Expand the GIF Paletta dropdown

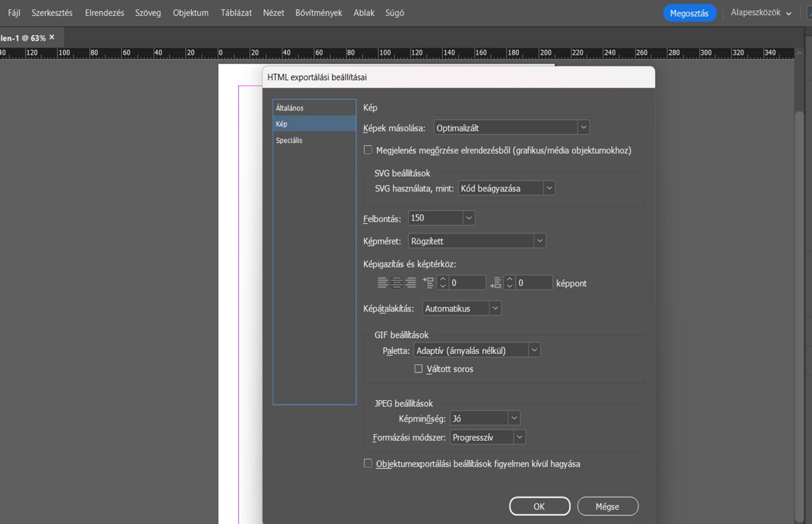point(534,350)
